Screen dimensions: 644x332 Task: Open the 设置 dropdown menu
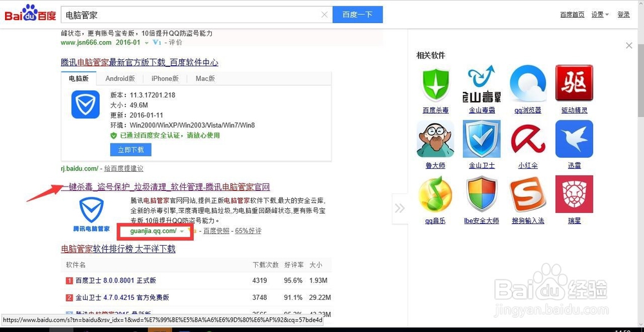(x=600, y=15)
